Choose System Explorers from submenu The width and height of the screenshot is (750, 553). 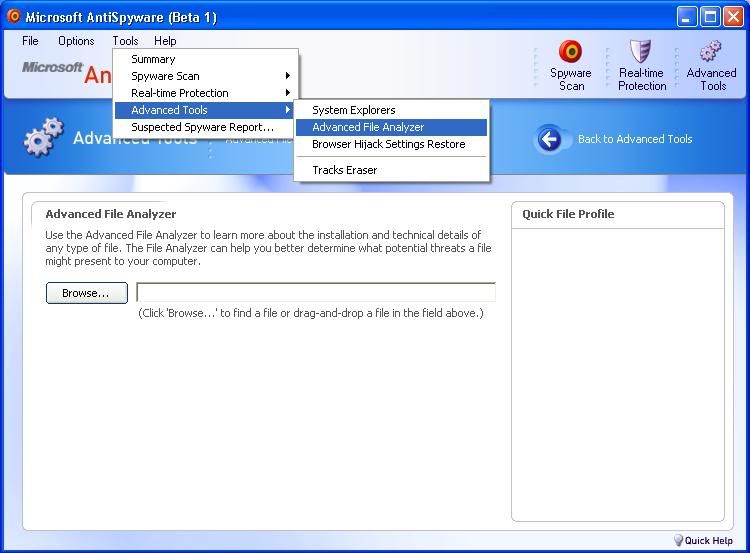tap(391, 110)
